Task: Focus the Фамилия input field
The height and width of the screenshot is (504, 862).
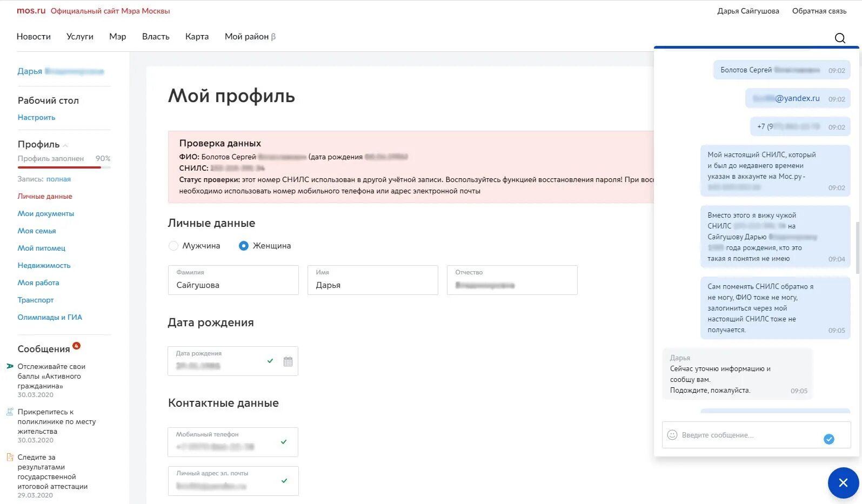Action: click(x=233, y=280)
